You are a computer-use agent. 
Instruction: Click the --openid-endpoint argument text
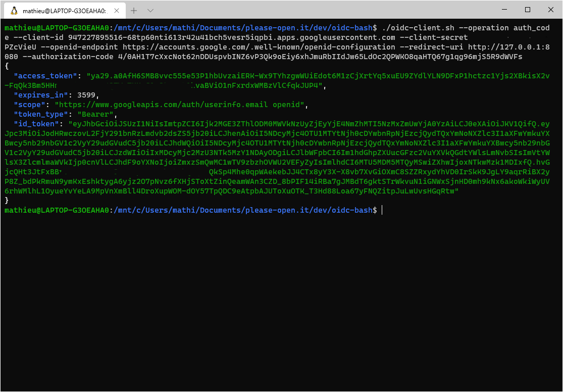79,47
